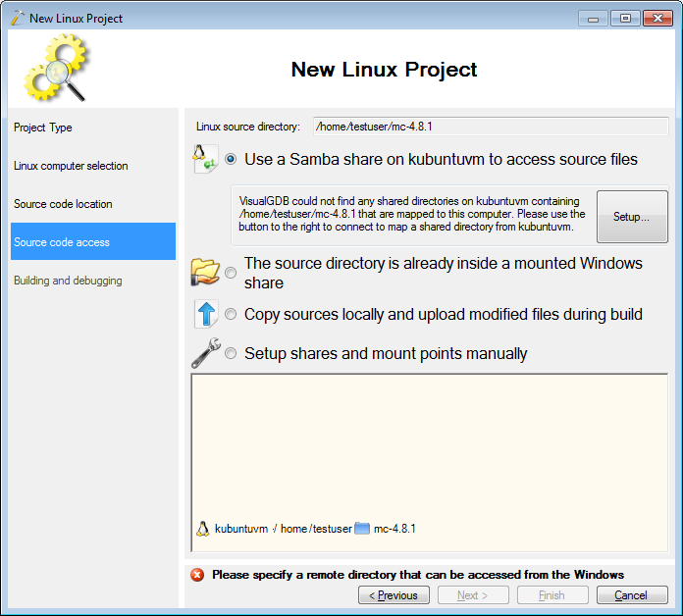Click the blue upload arrow icon

(x=206, y=314)
